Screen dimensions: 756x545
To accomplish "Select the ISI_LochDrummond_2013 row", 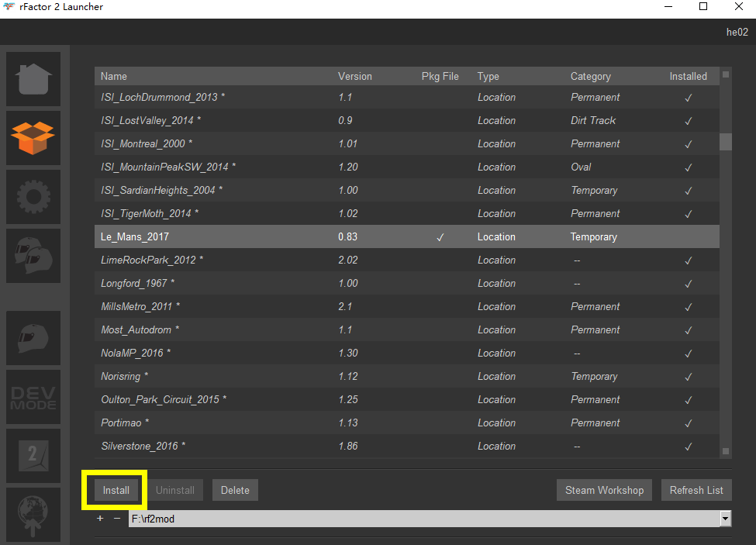I will click(x=407, y=97).
